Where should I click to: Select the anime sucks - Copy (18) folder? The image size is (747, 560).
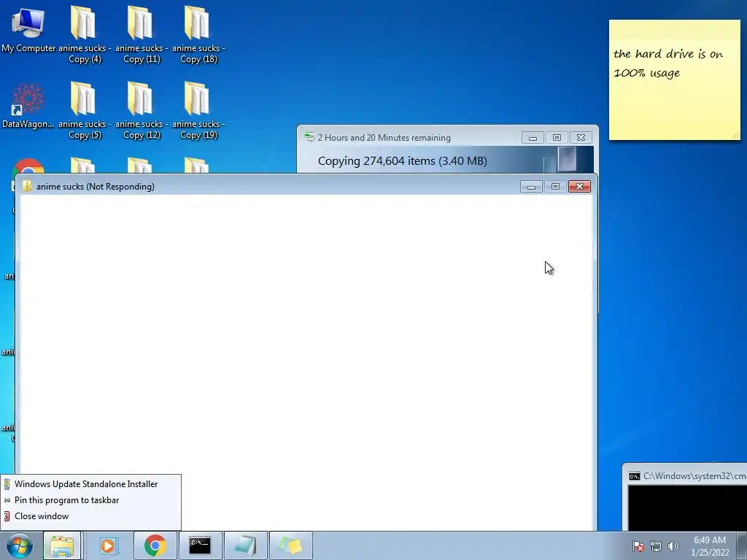(x=198, y=34)
